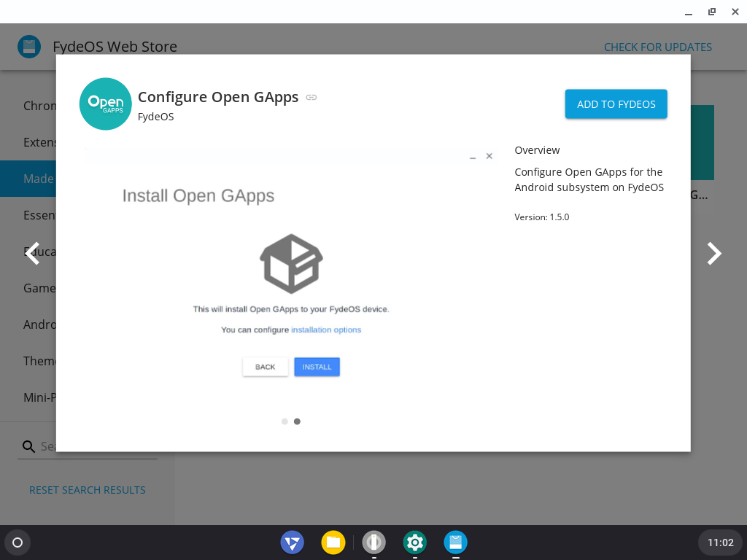Viewport: 747px width, 560px height.
Task: Open the blue browser icon in shelf
Action: pyautogui.click(x=292, y=542)
